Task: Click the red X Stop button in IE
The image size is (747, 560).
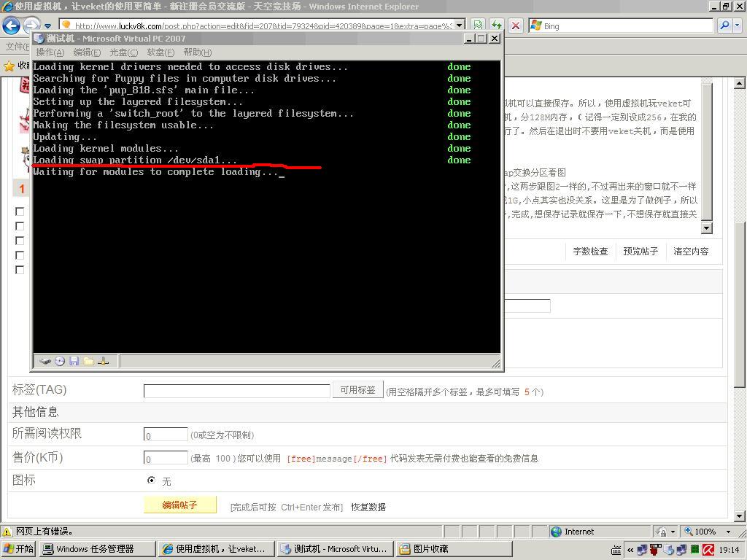Action: [x=516, y=26]
